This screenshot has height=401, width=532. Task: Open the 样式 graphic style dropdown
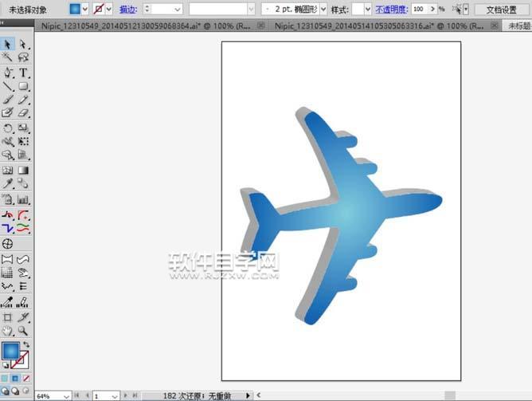coord(367,9)
